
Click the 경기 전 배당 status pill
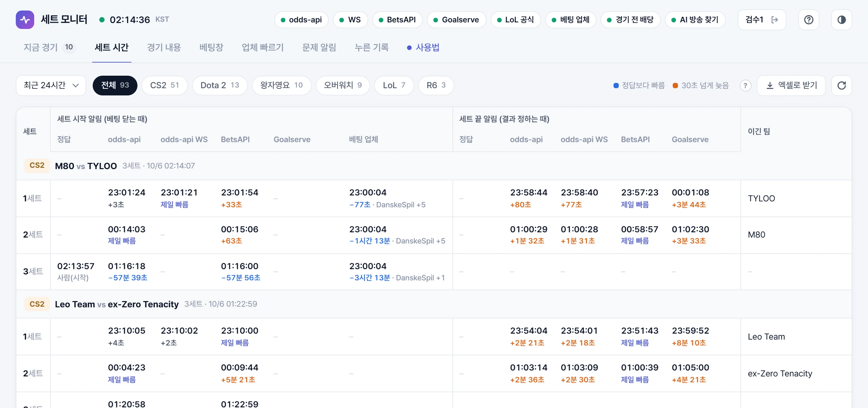pos(630,19)
